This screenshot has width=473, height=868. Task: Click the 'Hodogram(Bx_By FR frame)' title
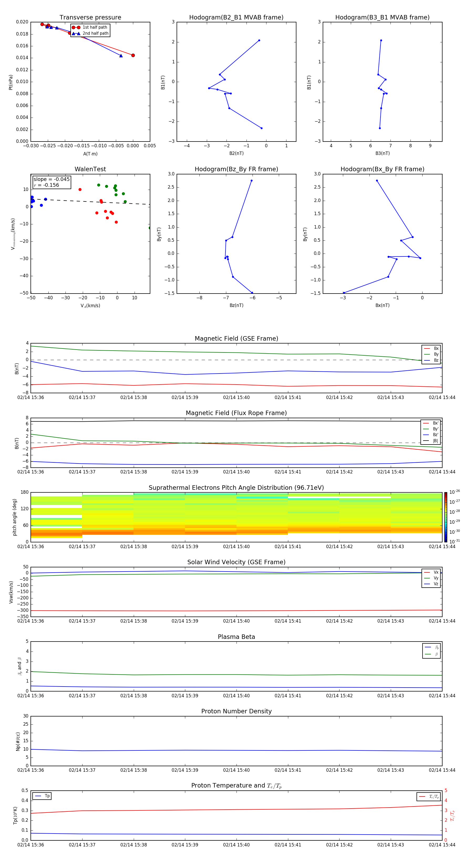[x=382, y=169]
